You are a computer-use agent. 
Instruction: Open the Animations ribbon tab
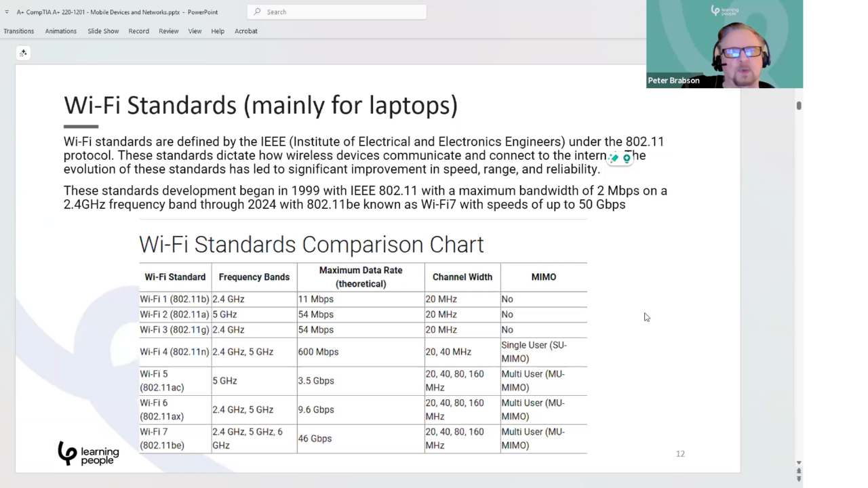pos(60,31)
